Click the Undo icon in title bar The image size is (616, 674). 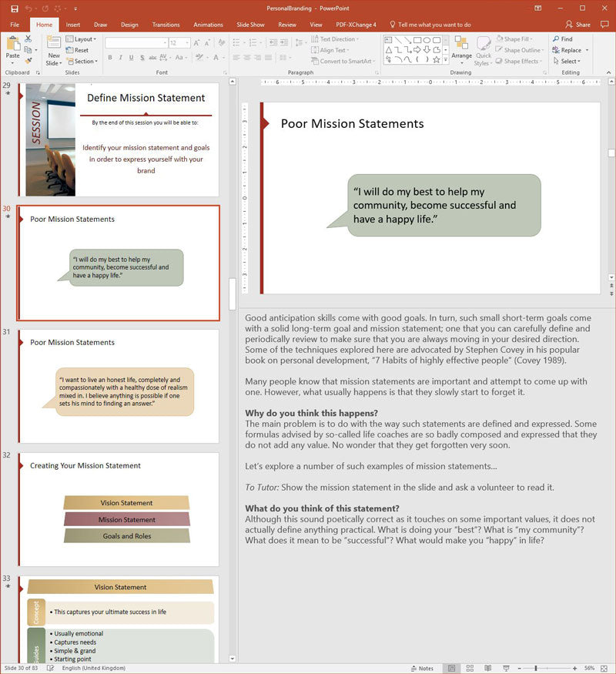tap(28, 8)
